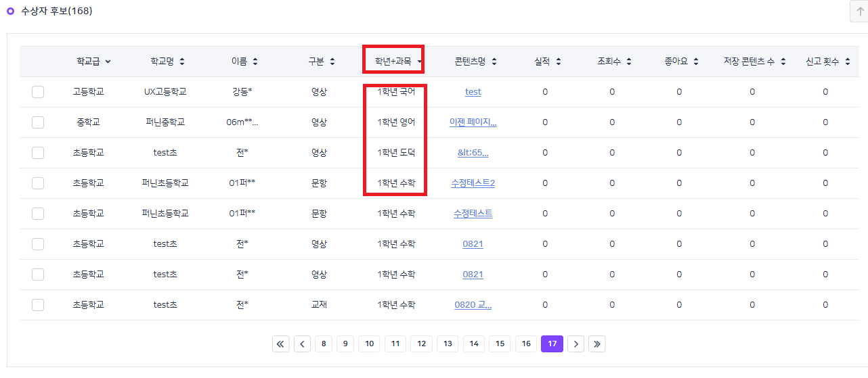
Task: Sort by 좋아요 column sort icon
Action: click(695, 62)
